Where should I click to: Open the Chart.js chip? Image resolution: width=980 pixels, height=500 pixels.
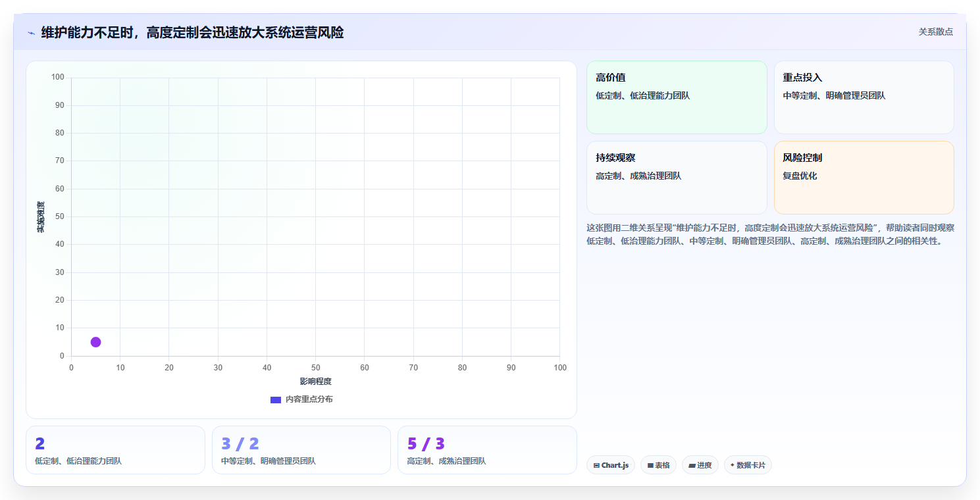point(611,465)
